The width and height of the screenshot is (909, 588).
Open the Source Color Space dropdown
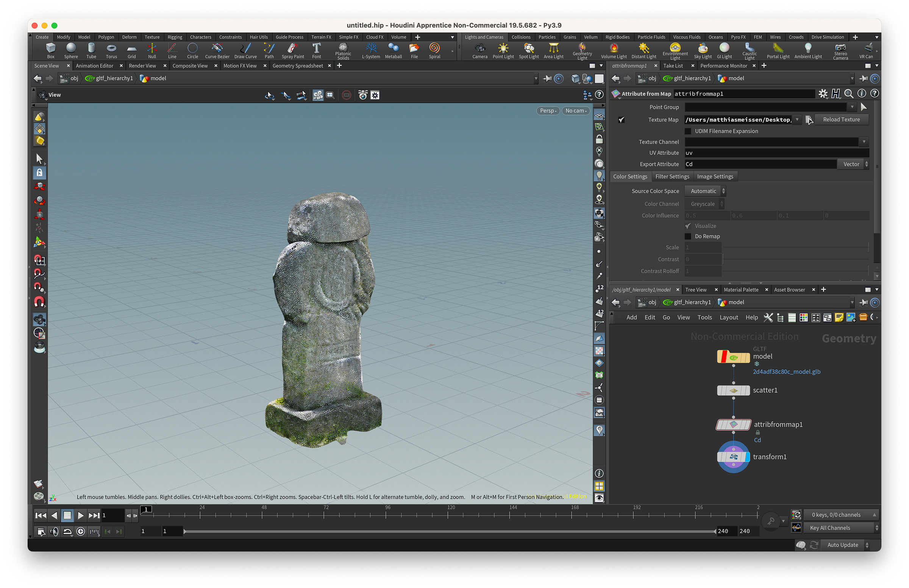tap(705, 191)
